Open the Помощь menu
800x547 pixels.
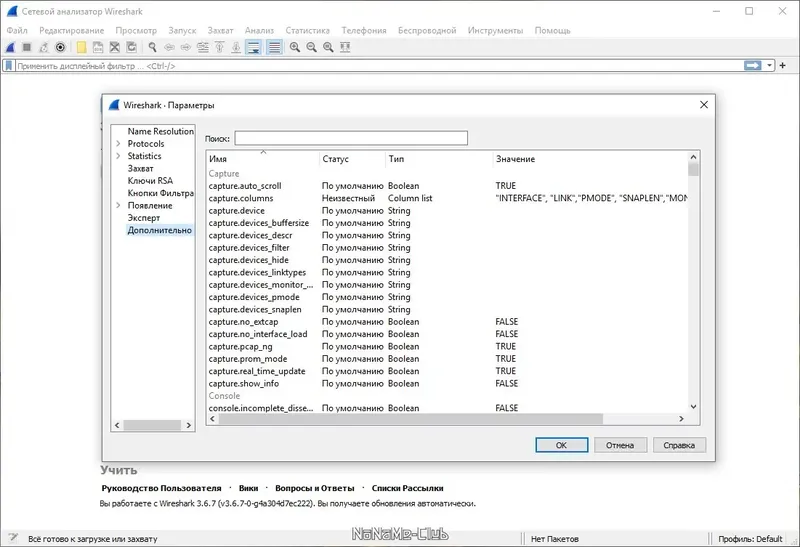552,31
